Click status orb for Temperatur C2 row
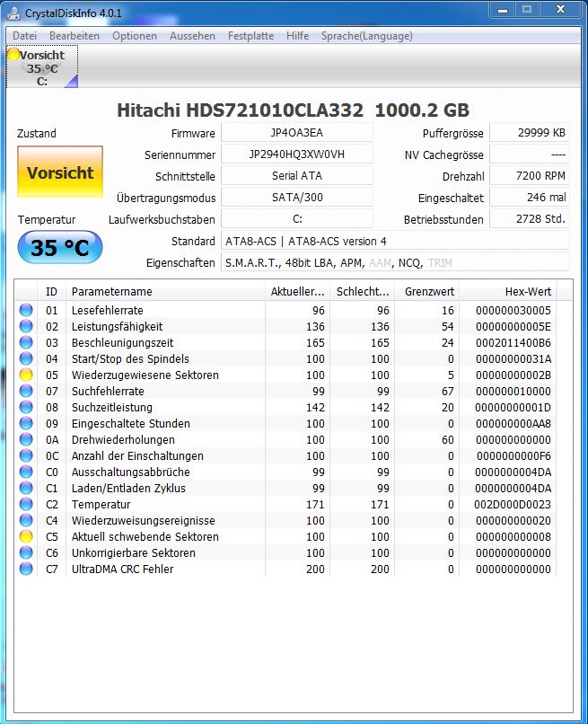 point(26,504)
